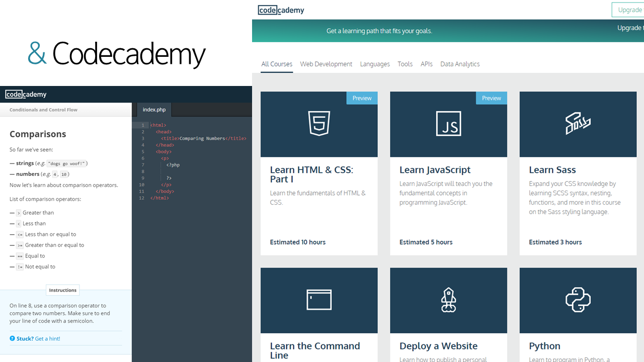Image resolution: width=644 pixels, height=362 pixels.
Task: Click the "dogs go woof!" code sample
Action: coord(67,163)
